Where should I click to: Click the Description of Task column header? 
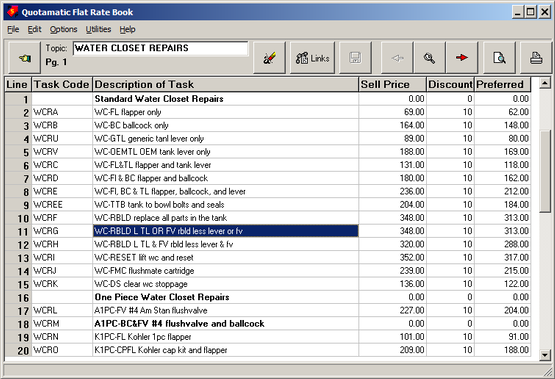coord(226,85)
